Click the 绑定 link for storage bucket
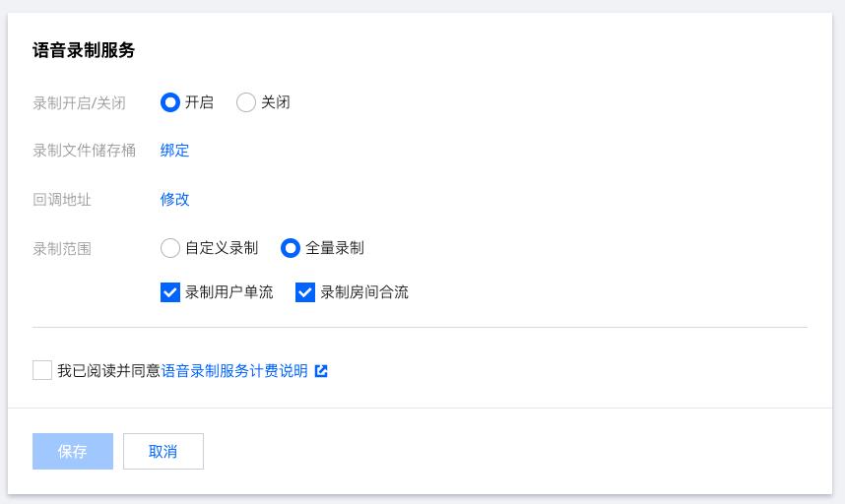 click(x=174, y=151)
